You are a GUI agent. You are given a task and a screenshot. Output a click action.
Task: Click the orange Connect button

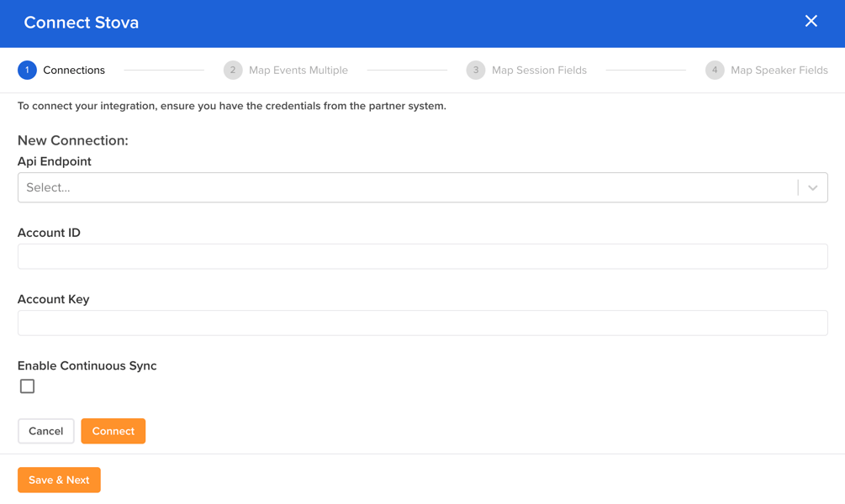pos(113,431)
